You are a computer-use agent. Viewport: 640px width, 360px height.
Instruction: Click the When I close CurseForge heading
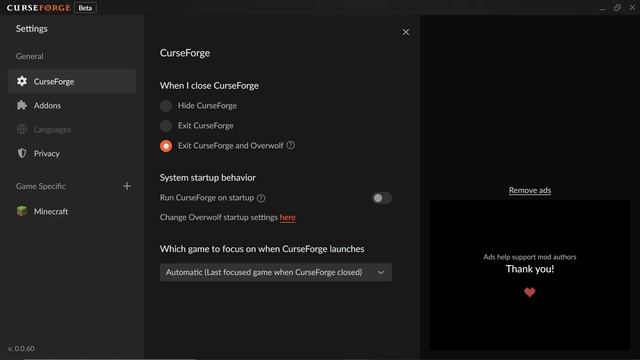tap(209, 86)
